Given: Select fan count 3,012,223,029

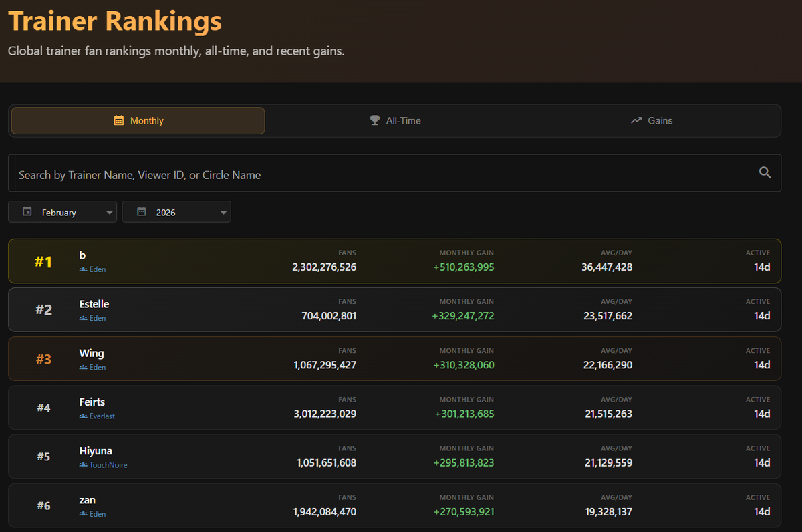Looking at the screenshot, I should (325, 414).
